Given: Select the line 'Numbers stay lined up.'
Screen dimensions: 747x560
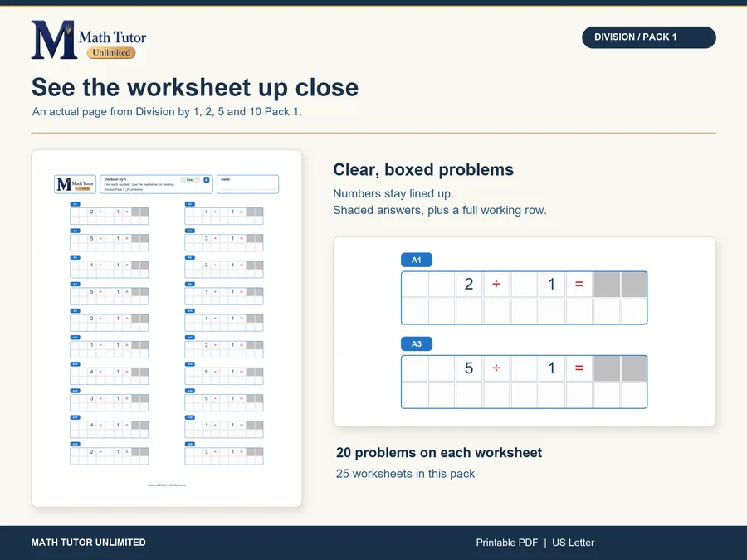Looking at the screenshot, I should 393,193.
